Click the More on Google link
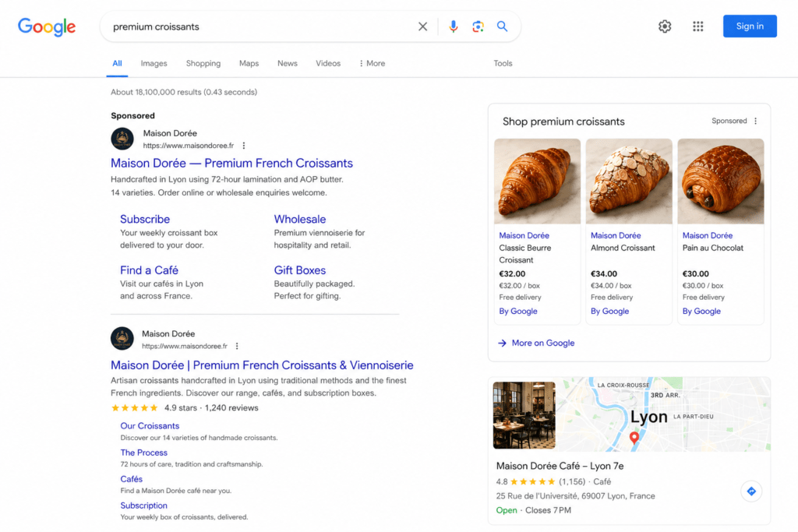 click(536, 343)
